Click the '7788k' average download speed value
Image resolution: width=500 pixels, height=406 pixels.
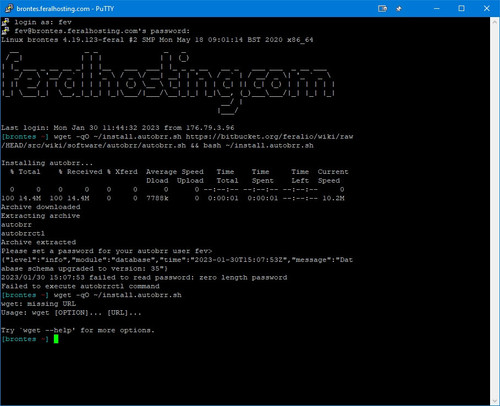tap(157, 198)
